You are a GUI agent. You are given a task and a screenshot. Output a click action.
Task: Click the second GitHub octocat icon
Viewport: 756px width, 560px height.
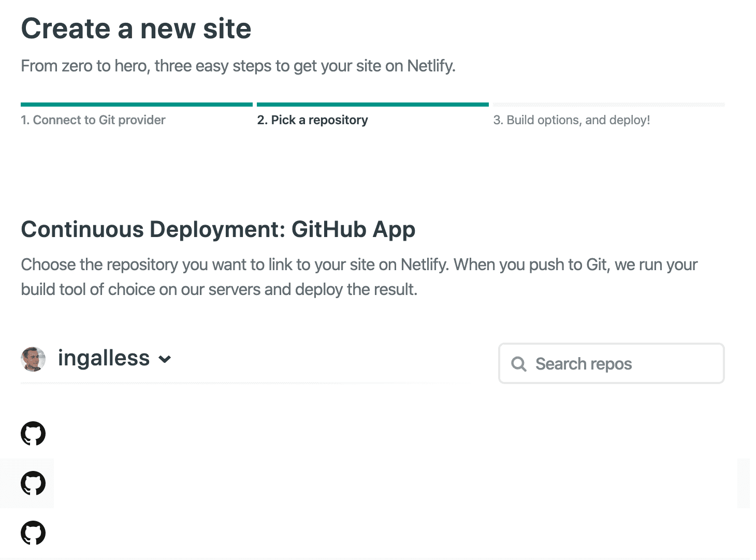pos(33,483)
